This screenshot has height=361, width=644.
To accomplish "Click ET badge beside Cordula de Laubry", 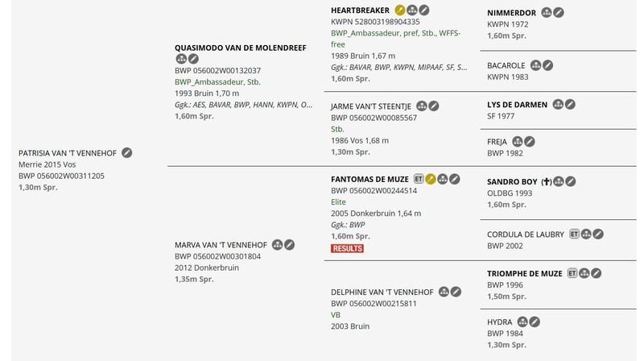I will pyautogui.click(x=574, y=234).
